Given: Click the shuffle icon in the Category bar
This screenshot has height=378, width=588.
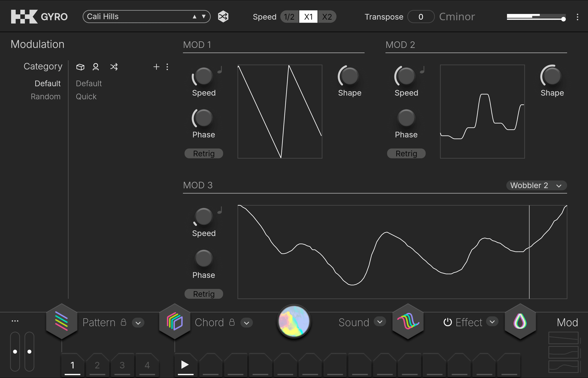Looking at the screenshot, I should pos(114,67).
